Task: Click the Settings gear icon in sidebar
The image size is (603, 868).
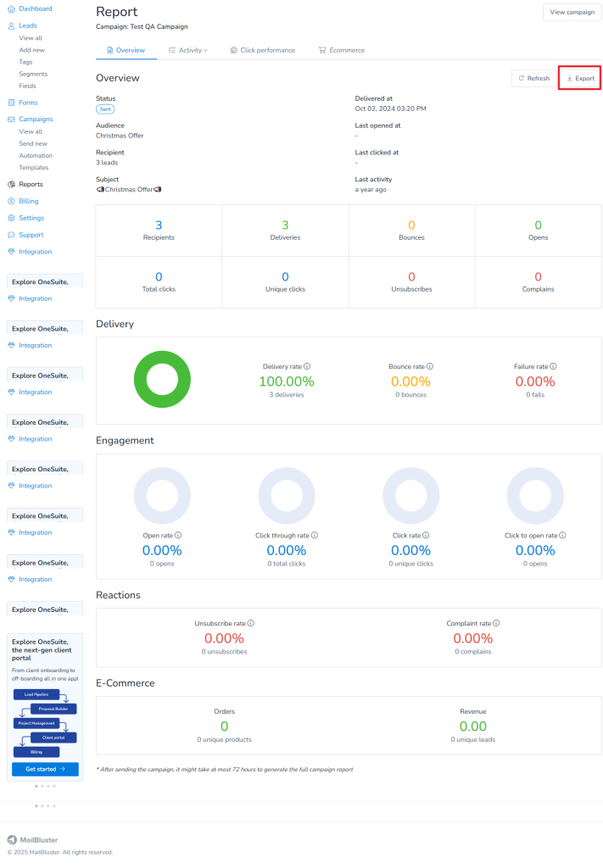Action: click(11, 218)
